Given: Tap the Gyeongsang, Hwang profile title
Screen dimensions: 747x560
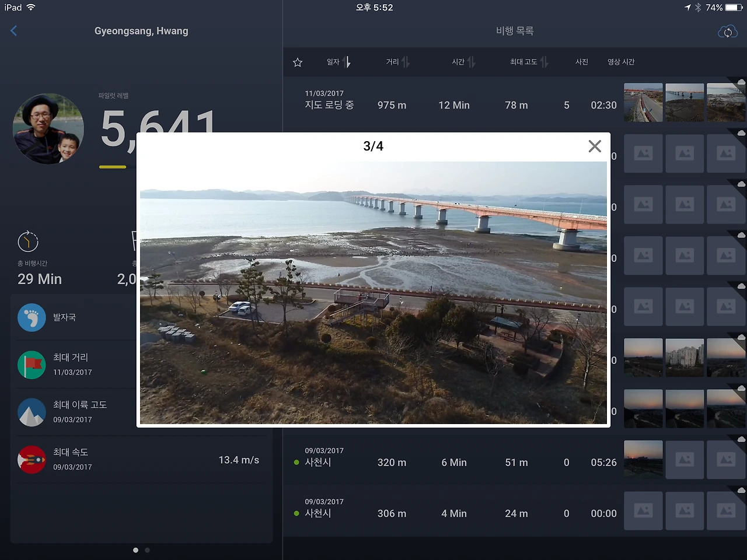Looking at the screenshot, I should coord(141,31).
